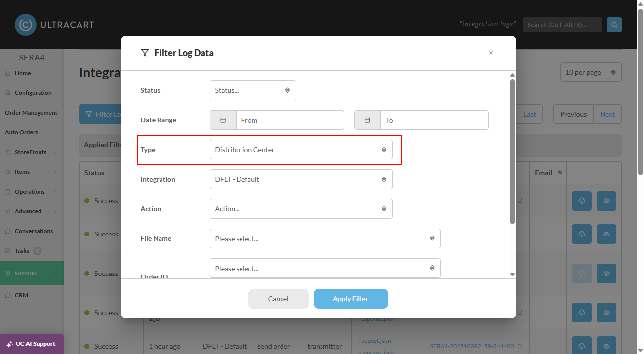This screenshot has height=354, width=644.
Task: Click the UltraCart logo icon
Action: [x=25, y=25]
